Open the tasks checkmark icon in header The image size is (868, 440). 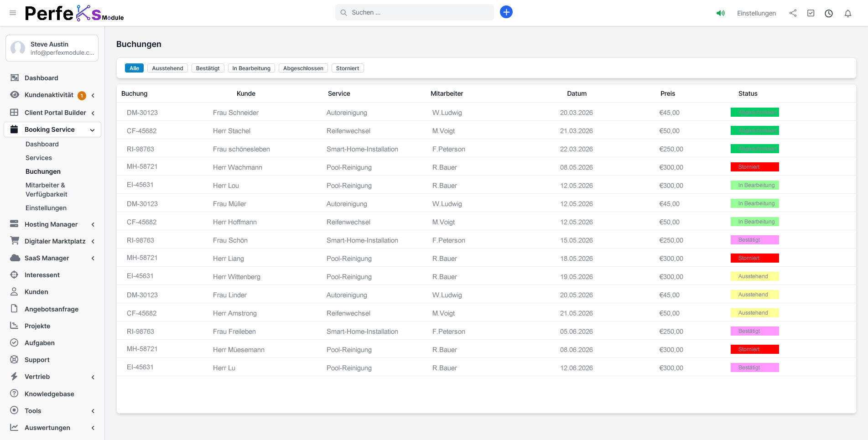point(811,13)
